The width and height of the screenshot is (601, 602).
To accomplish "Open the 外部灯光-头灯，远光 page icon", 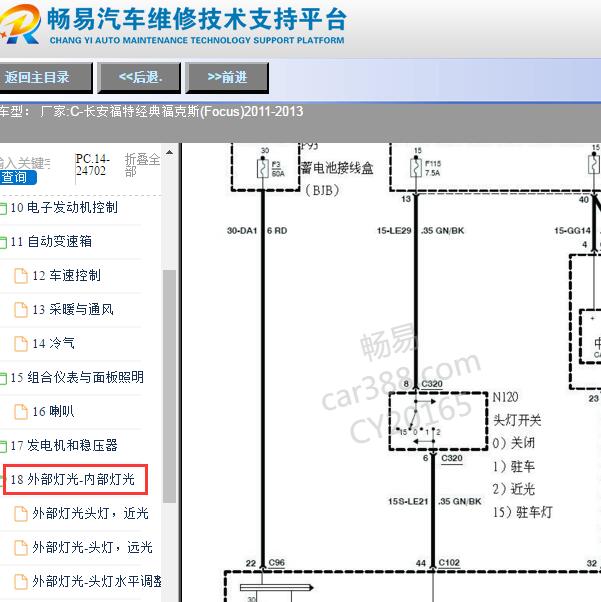I will click(21, 548).
